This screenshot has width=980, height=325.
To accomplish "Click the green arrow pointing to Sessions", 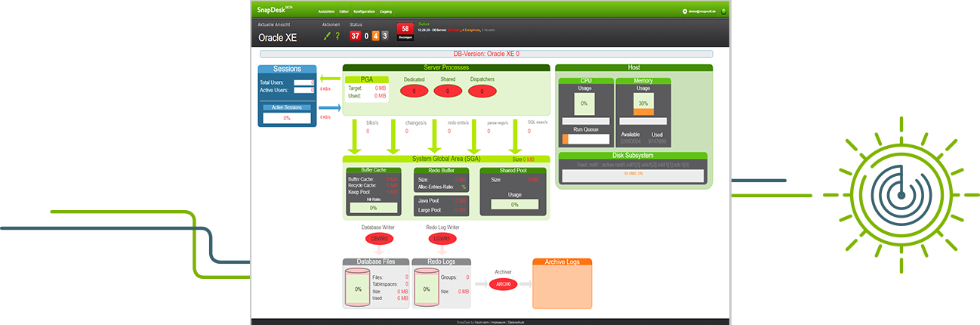I will coord(328,79).
